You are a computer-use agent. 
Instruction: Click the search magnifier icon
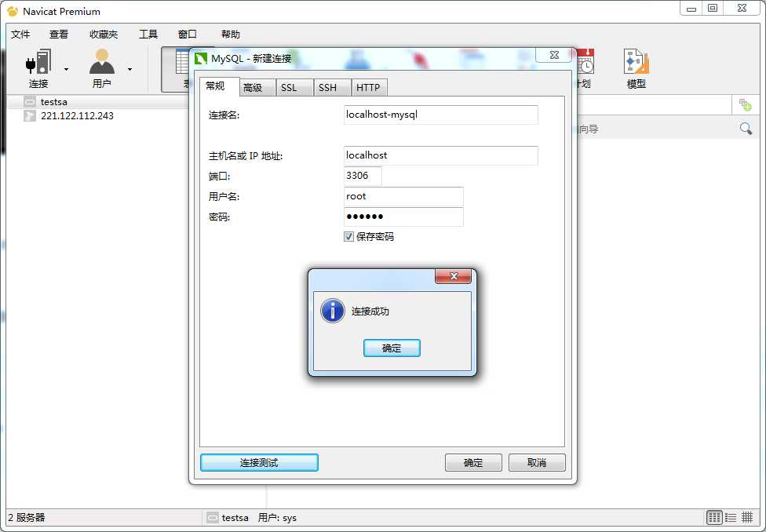click(x=746, y=129)
